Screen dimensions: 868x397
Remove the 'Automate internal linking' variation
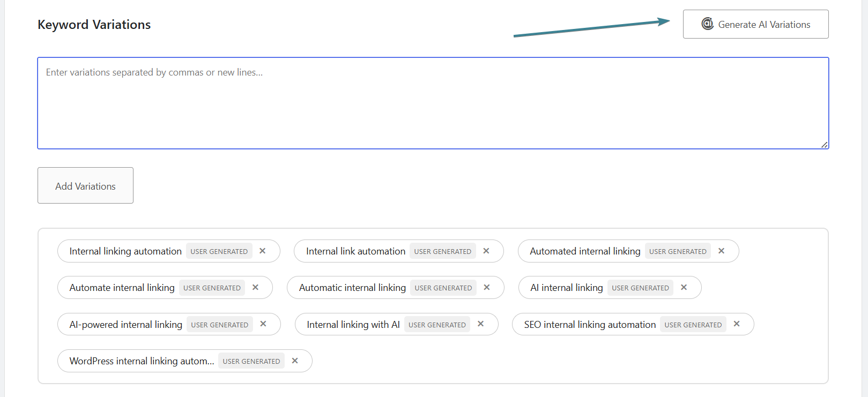256,287
